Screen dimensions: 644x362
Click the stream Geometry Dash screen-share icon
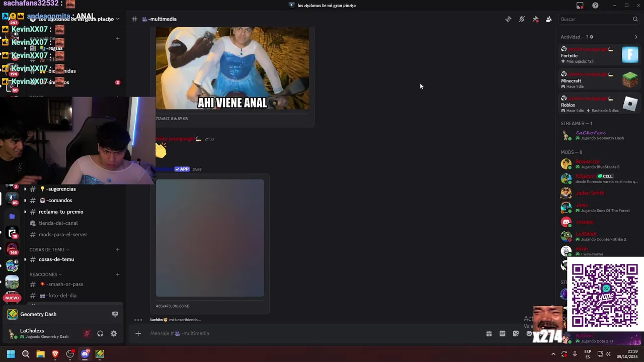click(x=115, y=314)
